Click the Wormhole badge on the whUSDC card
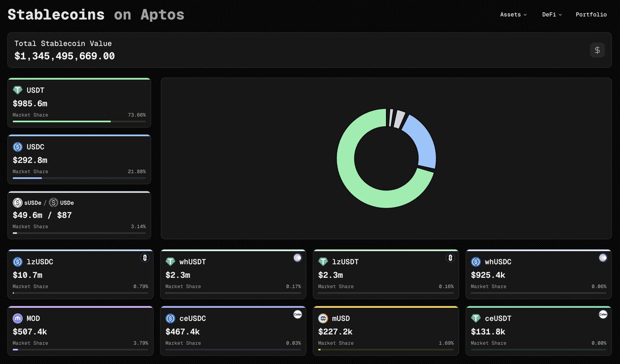This screenshot has height=364, width=620. pyautogui.click(x=603, y=258)
